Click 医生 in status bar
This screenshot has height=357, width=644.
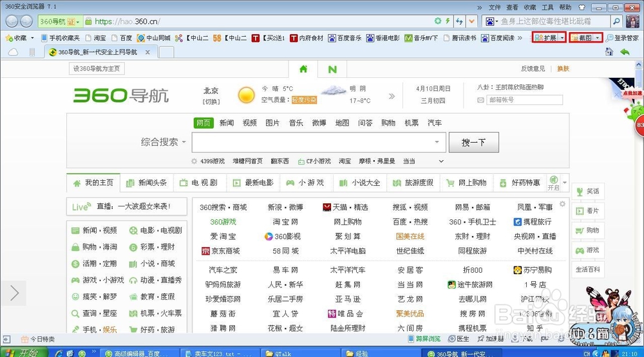[459, 338]
